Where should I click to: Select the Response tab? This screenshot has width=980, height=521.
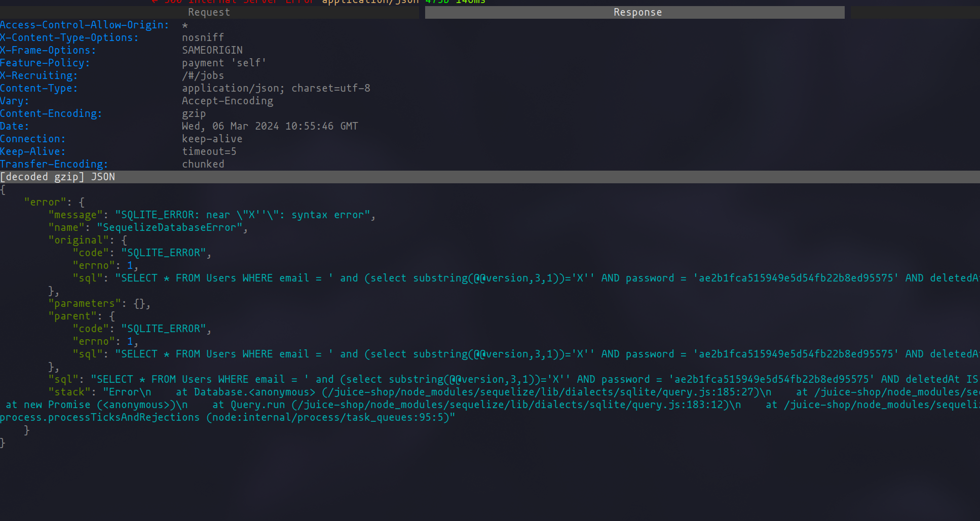coord(637,12)
